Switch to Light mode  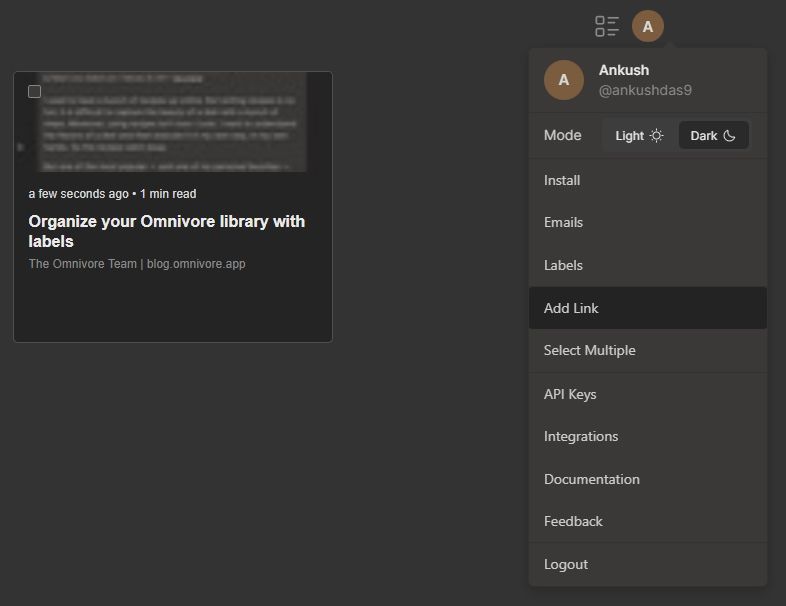pyautogui.click(x=638, y=136)
